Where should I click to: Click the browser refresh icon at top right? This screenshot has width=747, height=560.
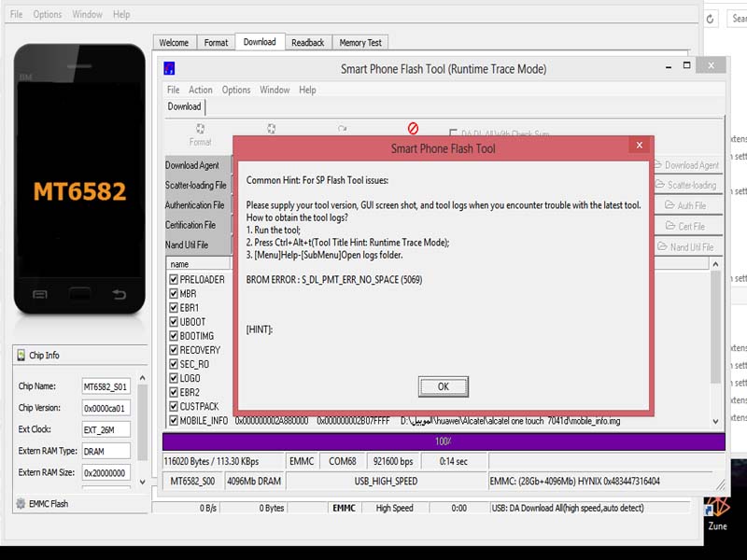click(x=710, y=19)
